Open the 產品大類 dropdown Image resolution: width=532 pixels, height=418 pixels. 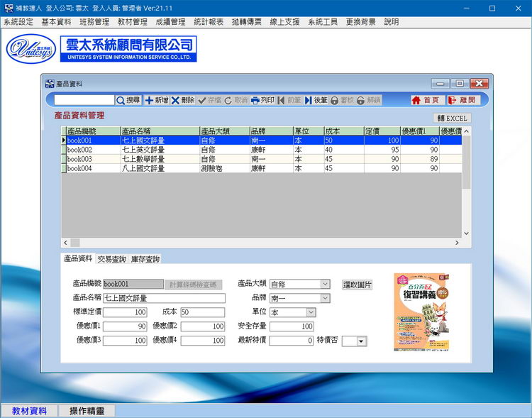[325, 284]
